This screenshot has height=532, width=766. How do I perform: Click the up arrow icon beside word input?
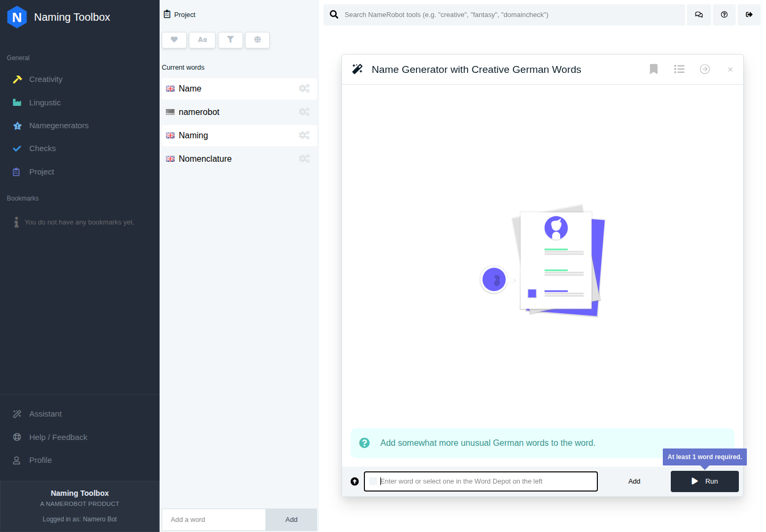coord(355,481)
